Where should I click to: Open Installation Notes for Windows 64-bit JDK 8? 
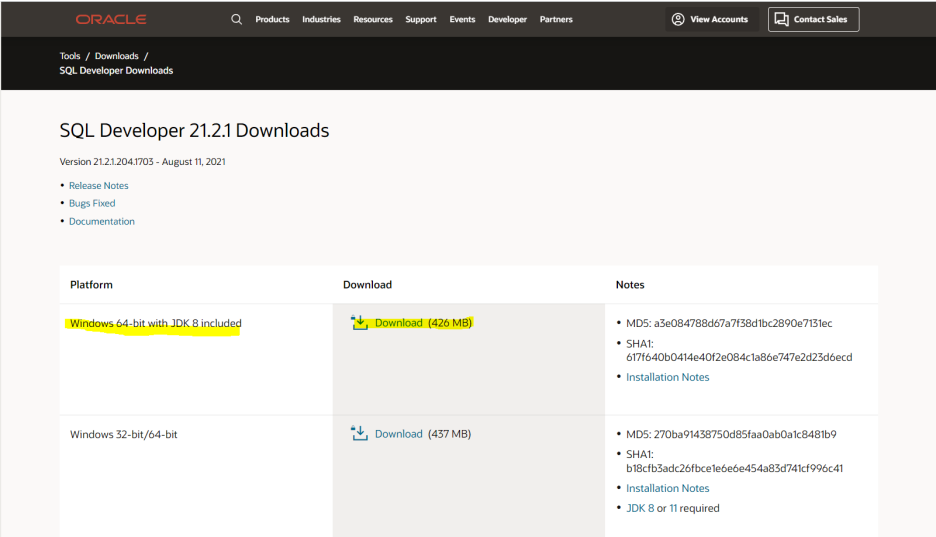(667, 377)
